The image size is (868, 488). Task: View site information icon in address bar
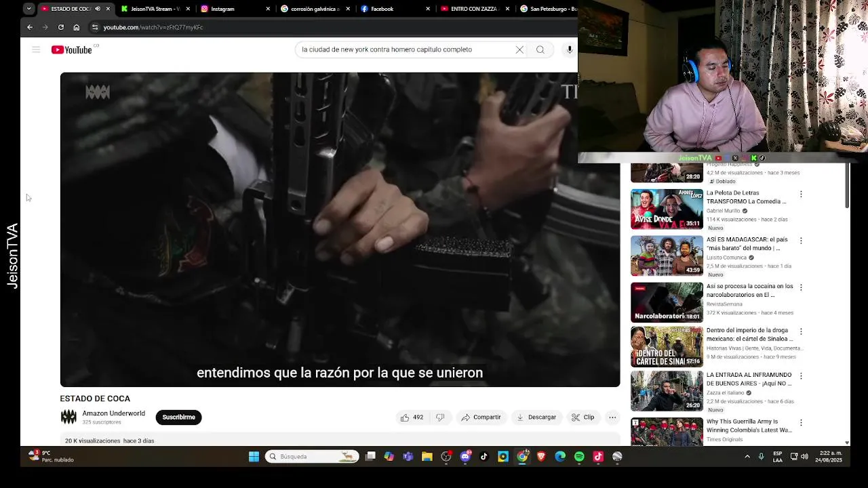click(95, 27)
